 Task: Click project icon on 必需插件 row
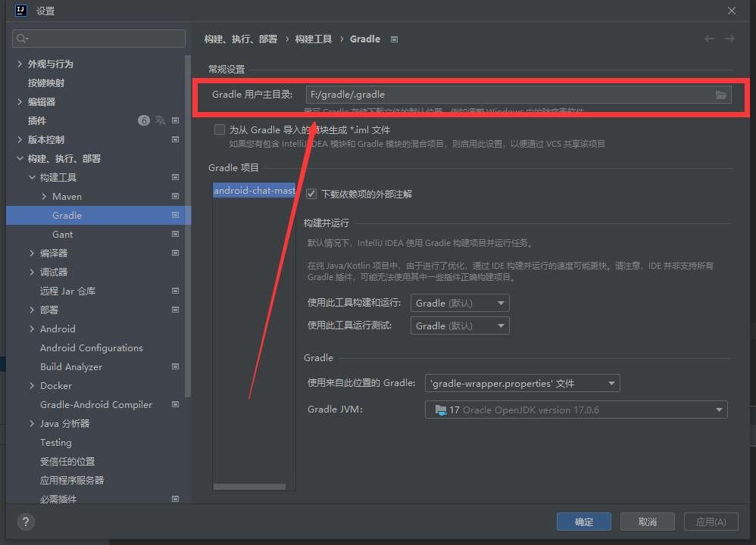176,499
